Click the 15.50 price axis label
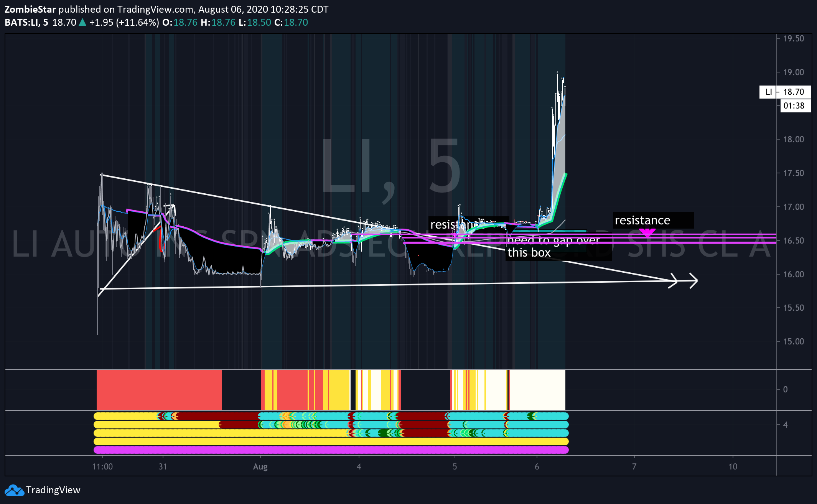Image resolution: width=817 pixels, height=504 pixels. (794, 308)
